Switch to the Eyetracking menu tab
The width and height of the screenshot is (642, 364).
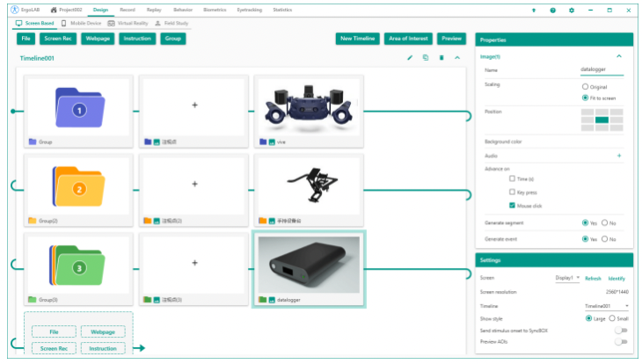point(250,9)
